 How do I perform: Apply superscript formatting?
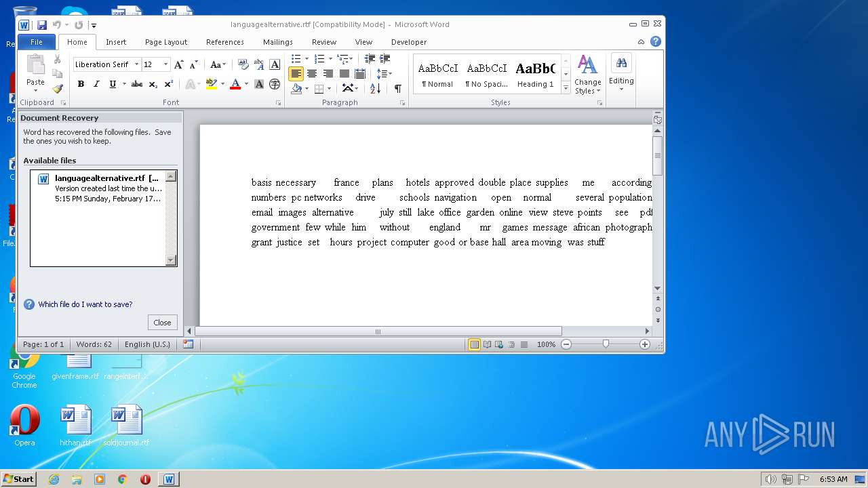click(169, 84)
